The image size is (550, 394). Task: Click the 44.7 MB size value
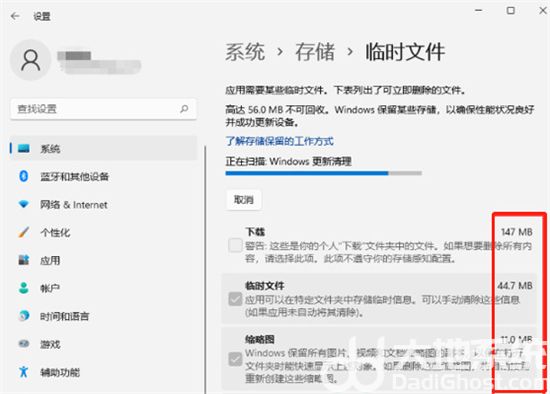point(515,286)
